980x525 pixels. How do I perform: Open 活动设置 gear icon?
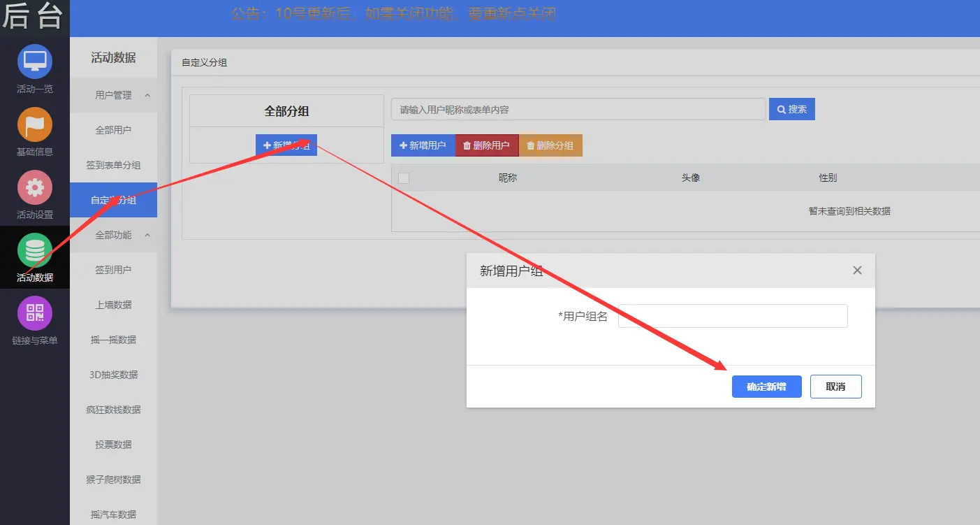click(x=35, y=187)
